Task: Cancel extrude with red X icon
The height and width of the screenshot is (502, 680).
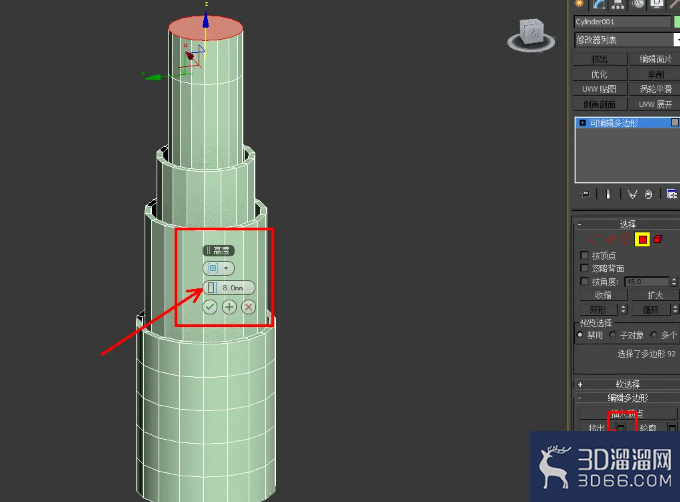Action: (248, 307)
